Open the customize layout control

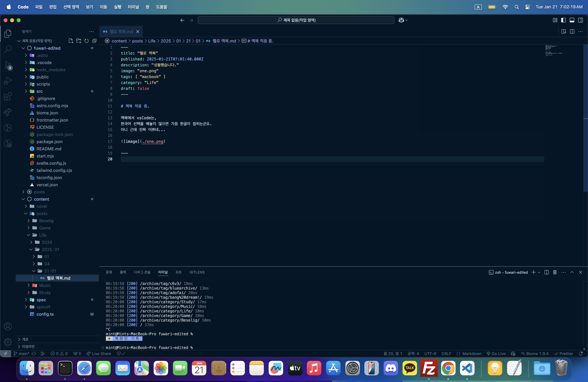555,20
